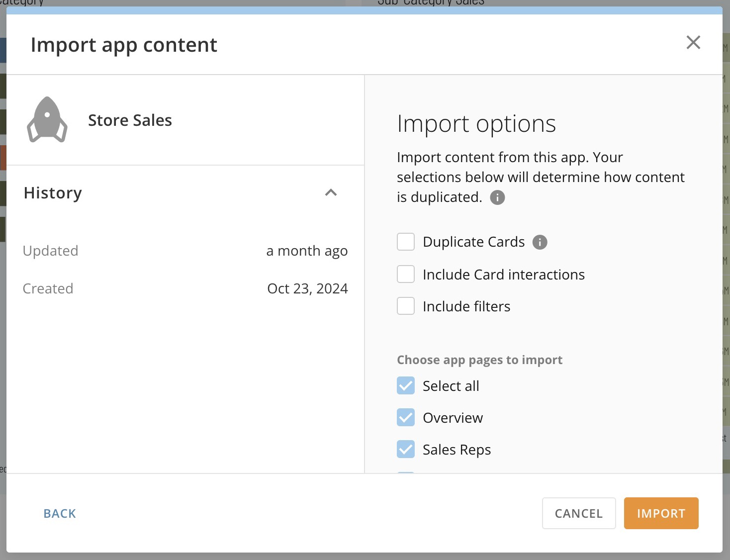The image size is (730, 560).
Task: Go back using the BACK link
Action: [x=60, y=513]
